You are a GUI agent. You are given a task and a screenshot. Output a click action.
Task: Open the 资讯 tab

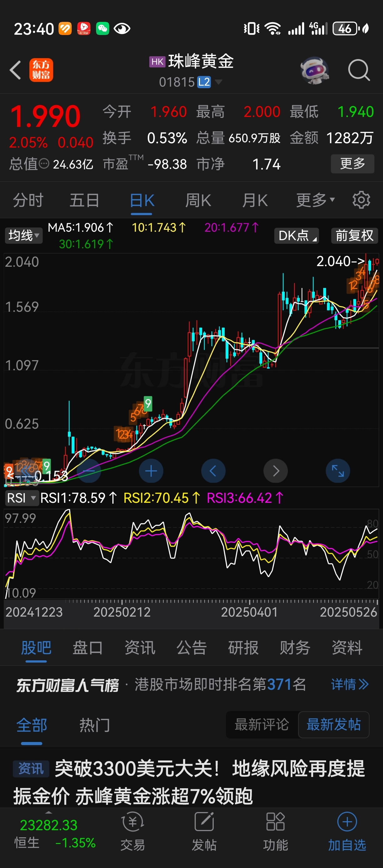140,648
